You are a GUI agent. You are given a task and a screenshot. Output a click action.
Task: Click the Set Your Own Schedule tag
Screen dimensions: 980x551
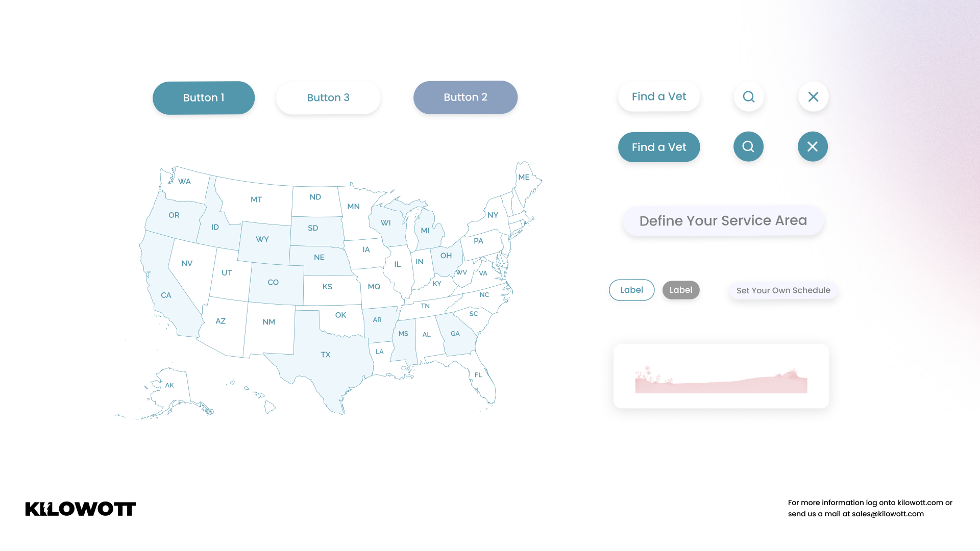pyautogui.click(x=783, y=290)
